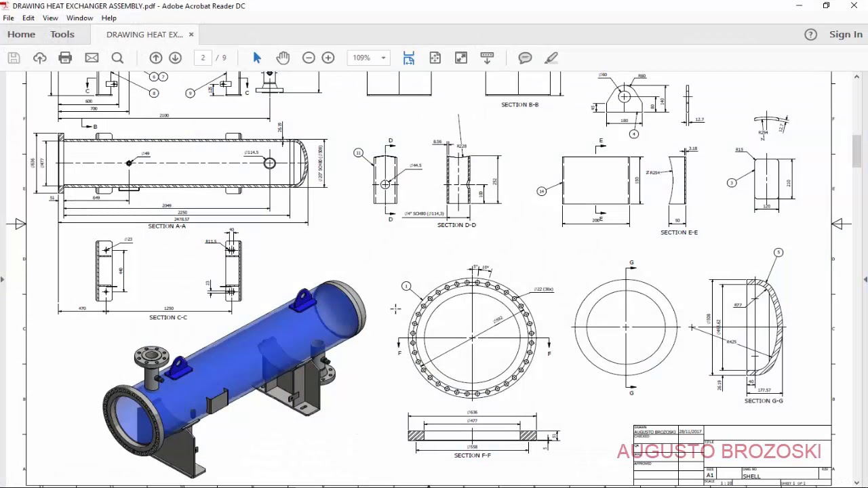Open Help question mark icon
This screenshot has height=488, width=868.
(x=810, y=35)
